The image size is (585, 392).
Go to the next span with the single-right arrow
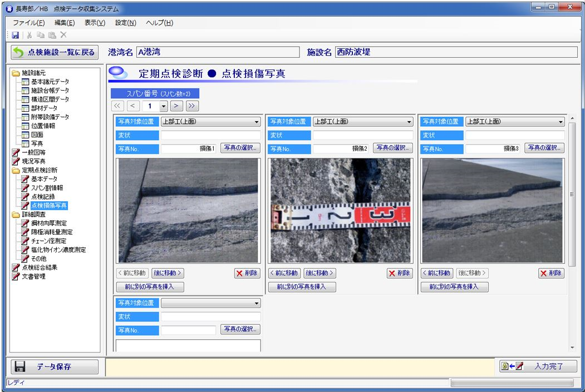click(177, 106)
